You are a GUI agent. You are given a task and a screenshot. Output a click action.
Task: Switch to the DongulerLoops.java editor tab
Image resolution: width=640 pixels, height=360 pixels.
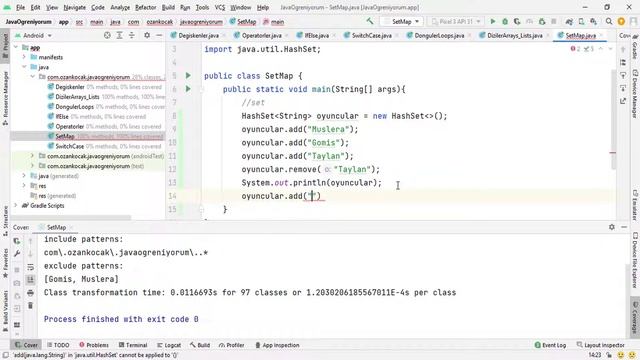[439, 36]
